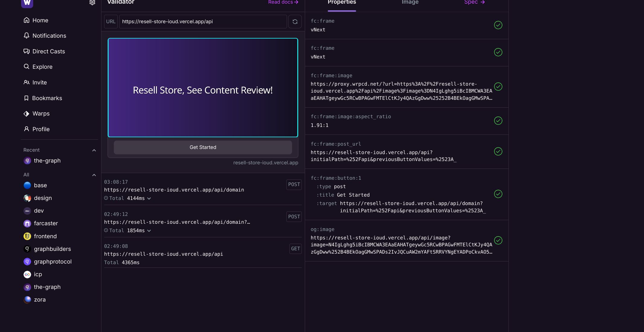
Task: Click the fc:frame vNext checkmark toggle
Action: pyautogui.click(x=498, y=25)
